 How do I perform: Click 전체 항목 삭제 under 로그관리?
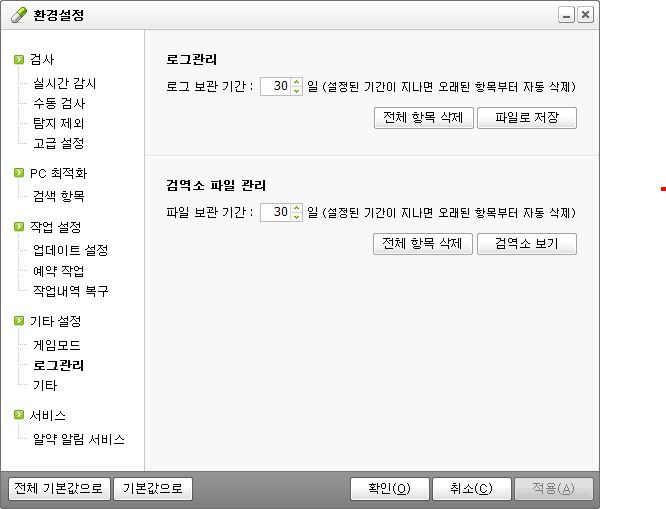[x=423, y=118]
